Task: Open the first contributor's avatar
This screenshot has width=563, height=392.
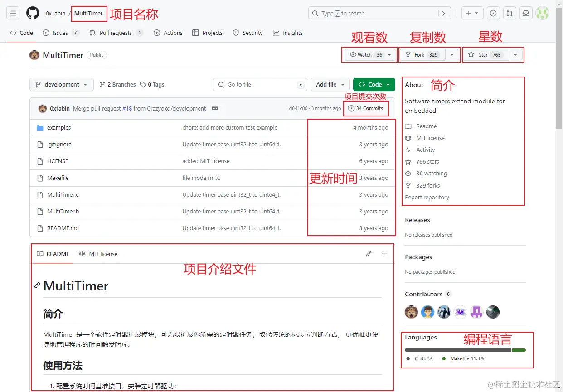Action: click(x=411, y=312)
